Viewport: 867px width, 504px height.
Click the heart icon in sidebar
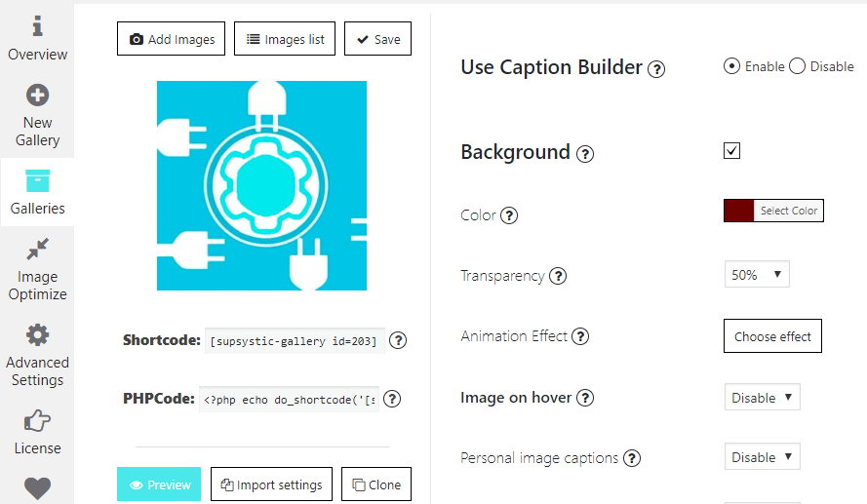37,488
